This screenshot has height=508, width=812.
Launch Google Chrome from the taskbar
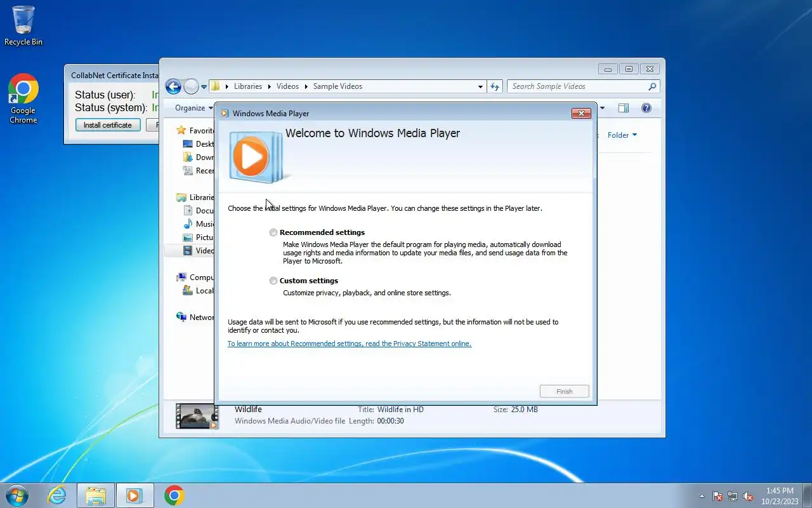174,495
